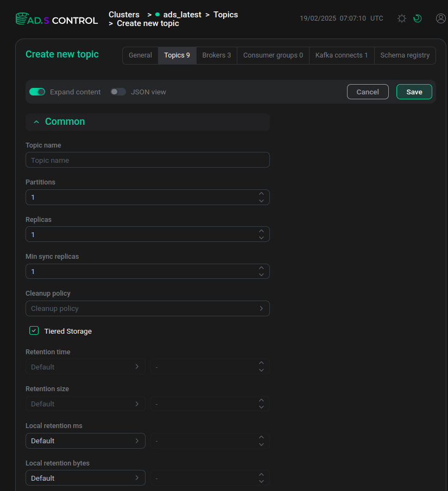This screenshot has height=491, width=448.
Task: Decrease the Replicas value
Action: (261, 238)
